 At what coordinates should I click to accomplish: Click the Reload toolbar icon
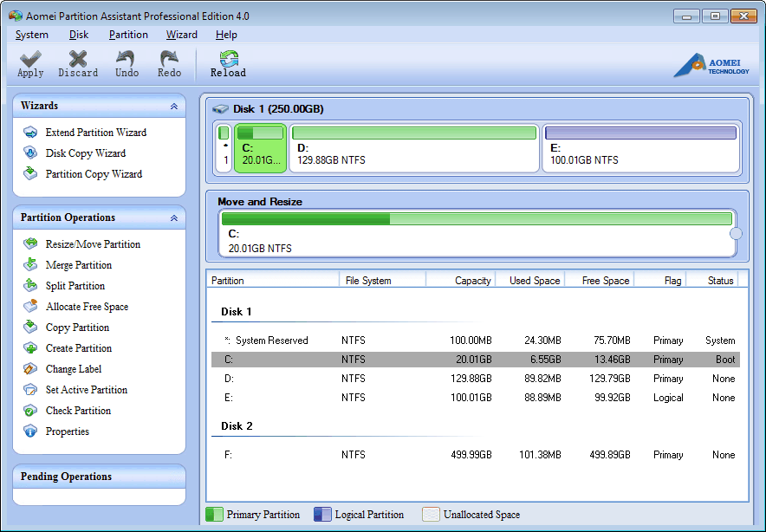[228, 62]
